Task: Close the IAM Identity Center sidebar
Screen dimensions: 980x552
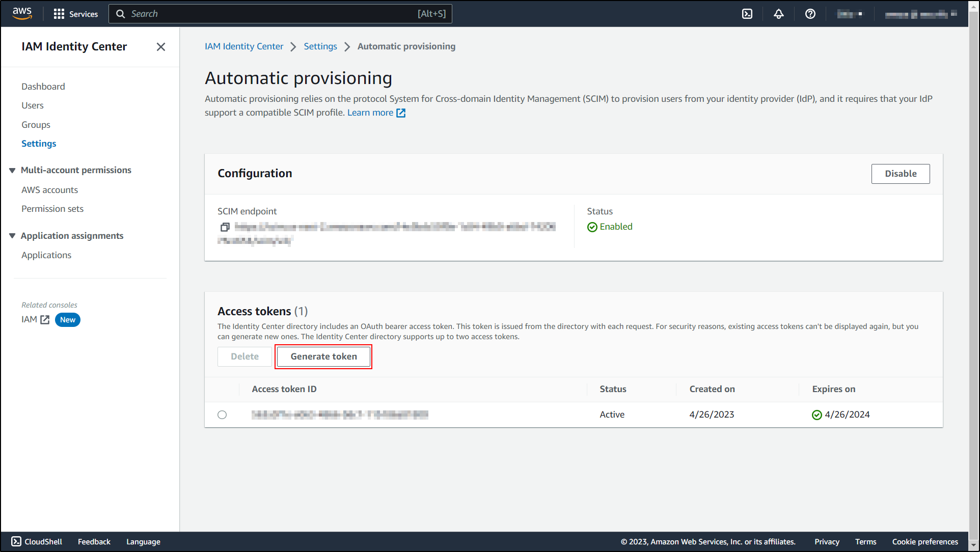Action: click(x=161, y=47)
